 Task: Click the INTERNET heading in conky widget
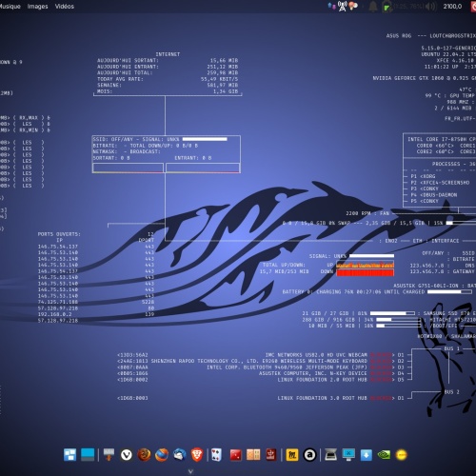tap(168, 54)
